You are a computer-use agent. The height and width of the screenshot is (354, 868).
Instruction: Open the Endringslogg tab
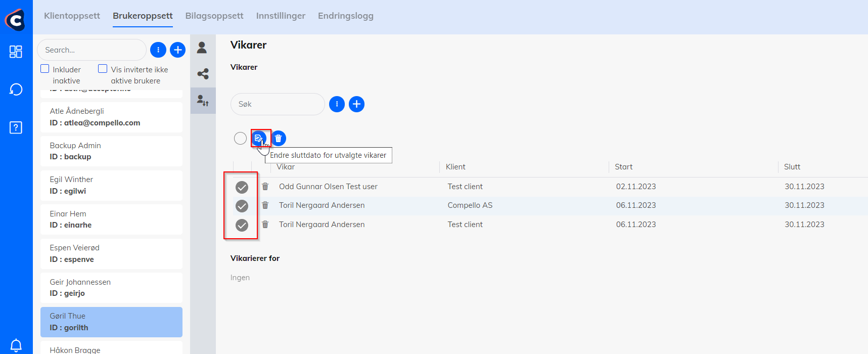pyautogui.click(x=345, y=16)
